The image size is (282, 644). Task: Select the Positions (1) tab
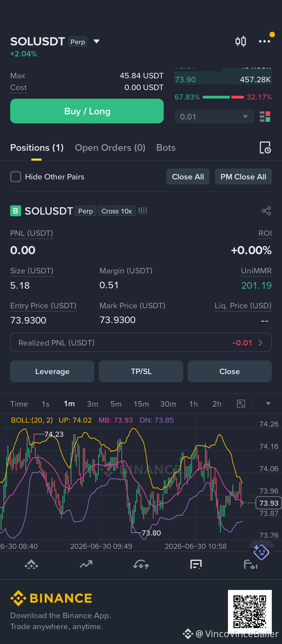coord(37,148)
